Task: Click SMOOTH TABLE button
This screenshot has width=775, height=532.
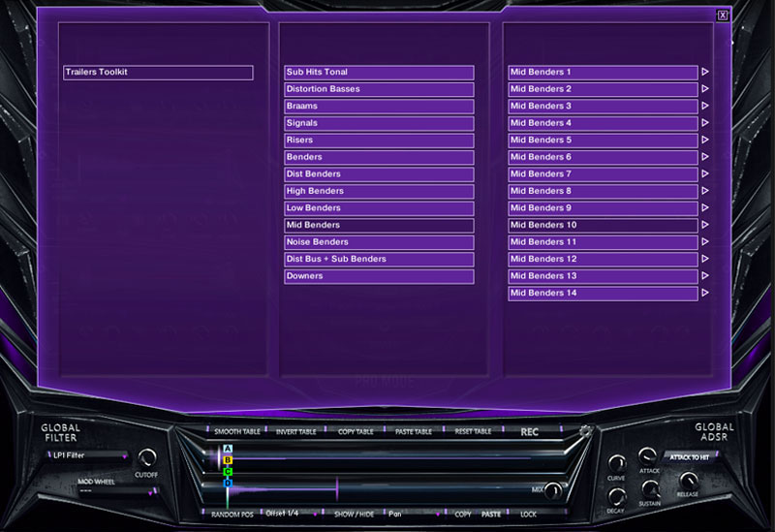Action: (x=236, y=431)
